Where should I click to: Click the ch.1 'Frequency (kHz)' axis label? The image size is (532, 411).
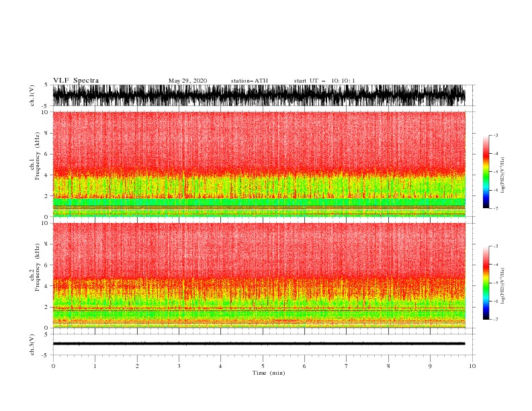click(x=37, y=156)
